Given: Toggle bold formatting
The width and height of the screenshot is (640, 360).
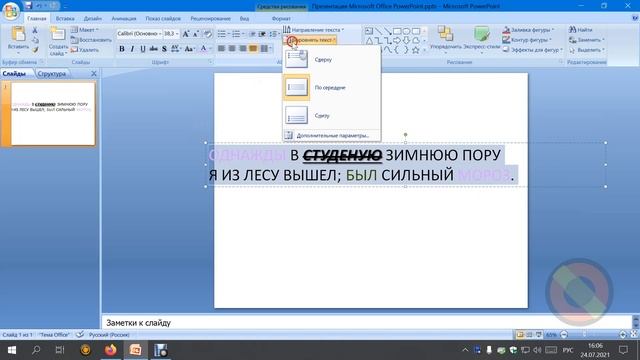Looking at the screenshot, I should 122,49.
